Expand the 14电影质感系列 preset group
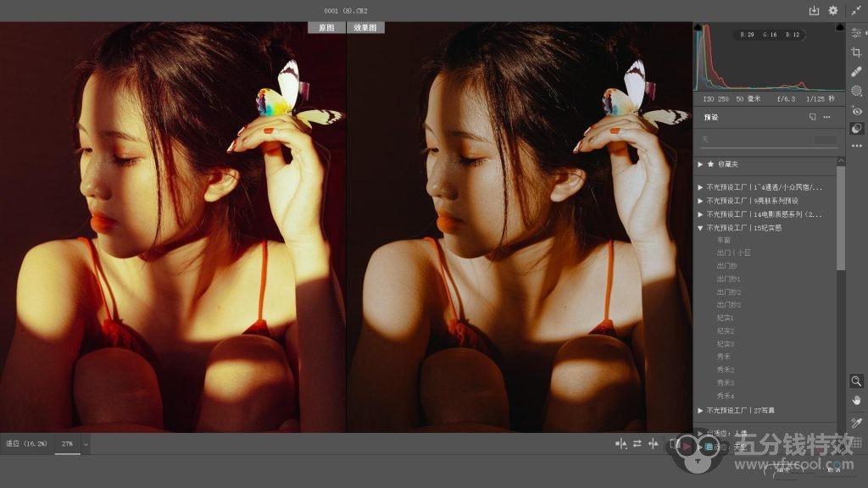Viewport: 868px width, 488px height. point(700,214)
